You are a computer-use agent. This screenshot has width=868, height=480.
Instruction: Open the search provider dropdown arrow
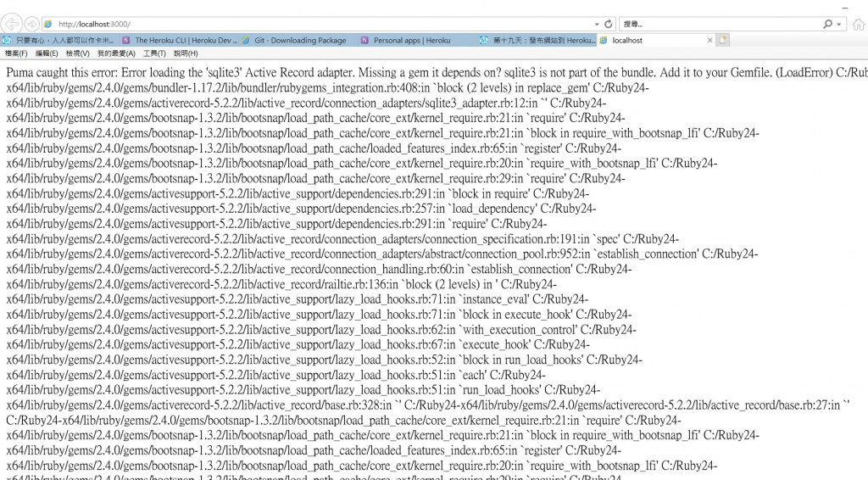click(x=839, y=25)
